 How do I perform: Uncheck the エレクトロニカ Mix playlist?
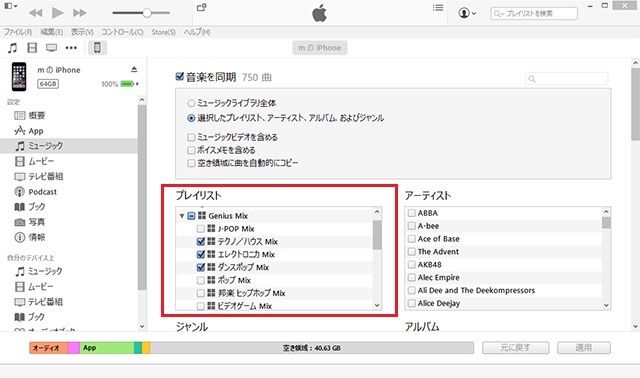point(200,254)
